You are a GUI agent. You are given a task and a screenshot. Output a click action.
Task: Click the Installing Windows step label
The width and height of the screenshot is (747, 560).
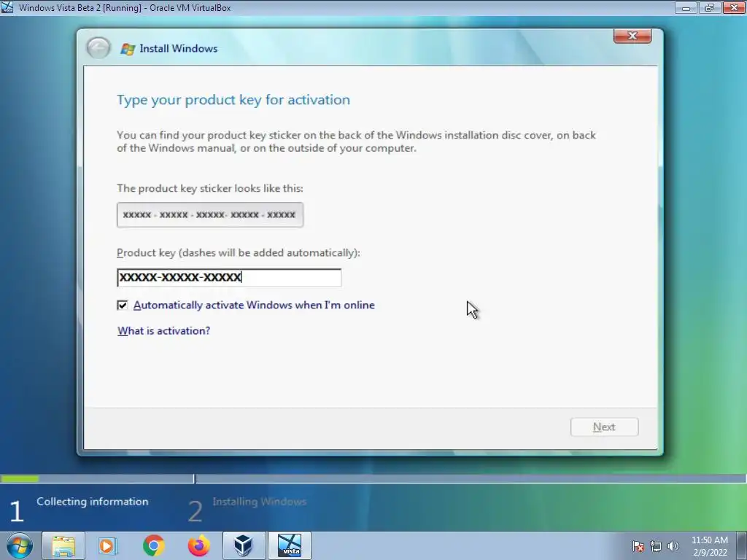[x=259, y=502]
